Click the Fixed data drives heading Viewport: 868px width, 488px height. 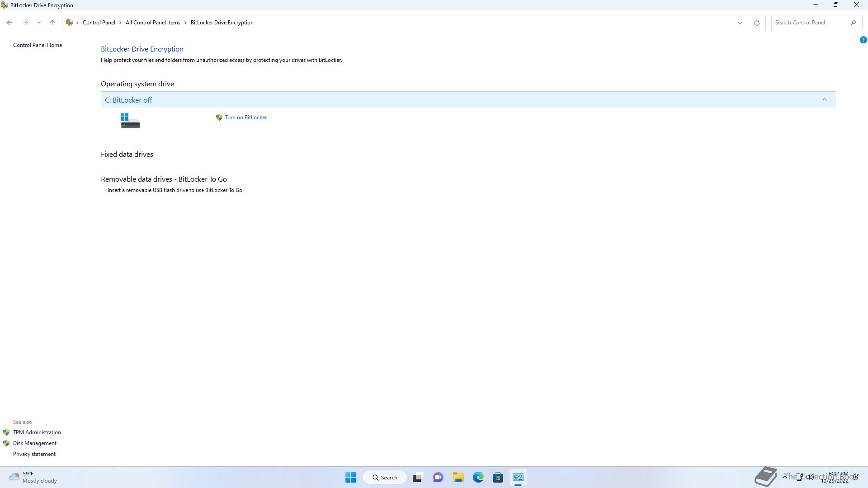(127, 155)
